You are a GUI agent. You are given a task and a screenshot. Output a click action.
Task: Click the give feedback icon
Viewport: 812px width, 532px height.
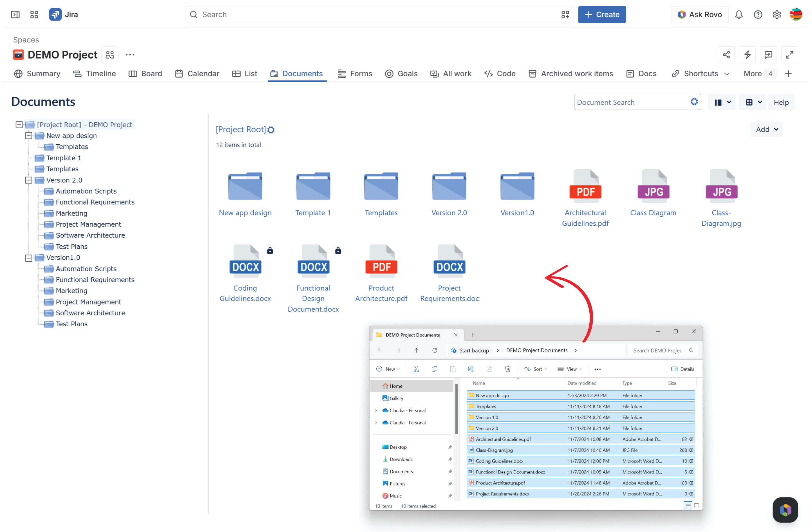click(768, 55)
